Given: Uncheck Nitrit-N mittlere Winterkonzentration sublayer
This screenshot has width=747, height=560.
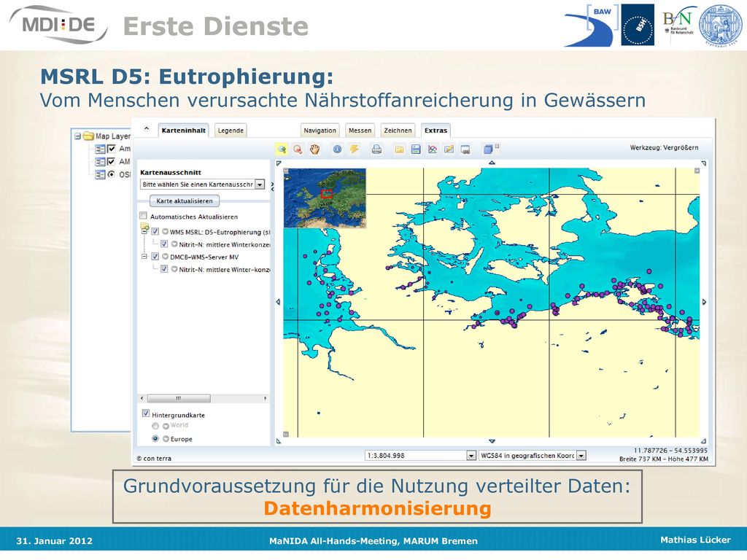Looking at the screenshot, I should pyautogui.click(x=164, y=244).
